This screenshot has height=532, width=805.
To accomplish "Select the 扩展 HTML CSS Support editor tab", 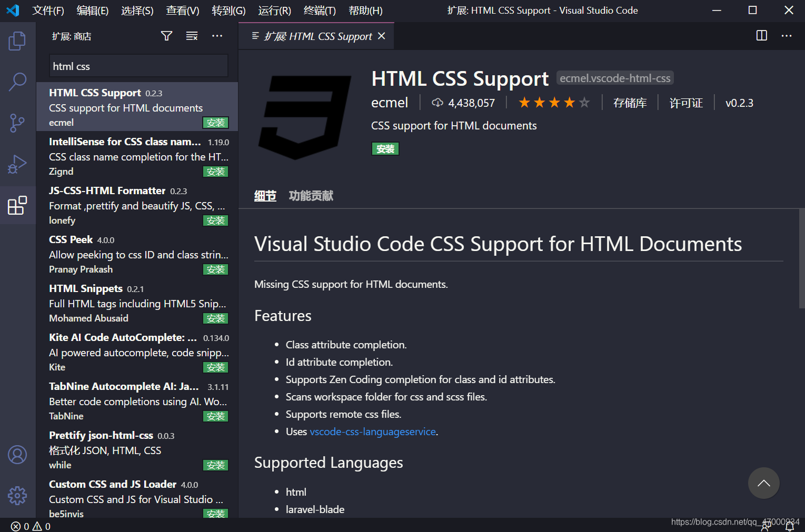I will [316, 36].
